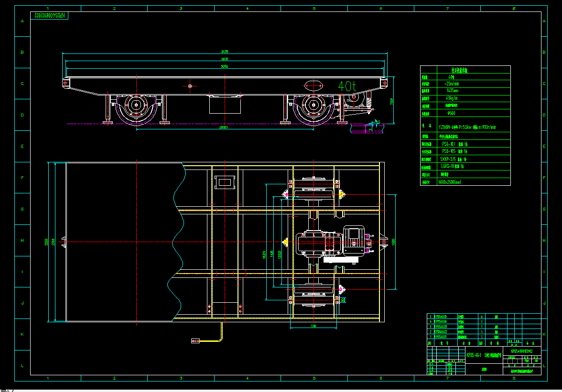
Task: Click part number KPDS40.05 in the parts list
Action: point(441,317)
